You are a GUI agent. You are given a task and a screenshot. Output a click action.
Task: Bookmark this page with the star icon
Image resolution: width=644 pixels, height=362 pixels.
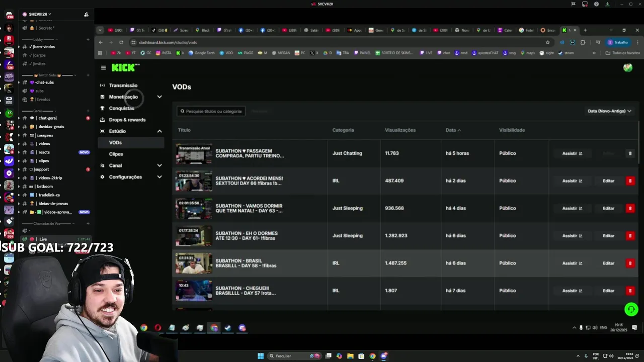(548, 42)
